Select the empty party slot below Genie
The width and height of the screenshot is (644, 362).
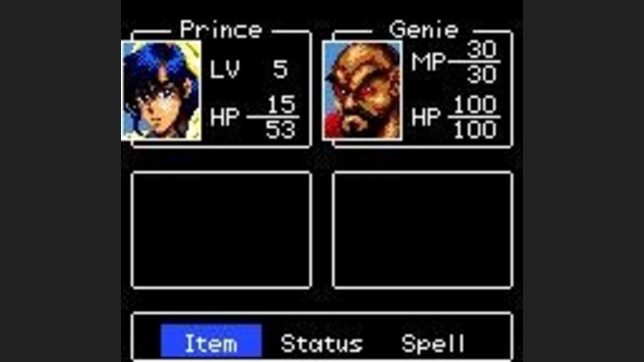423,230
